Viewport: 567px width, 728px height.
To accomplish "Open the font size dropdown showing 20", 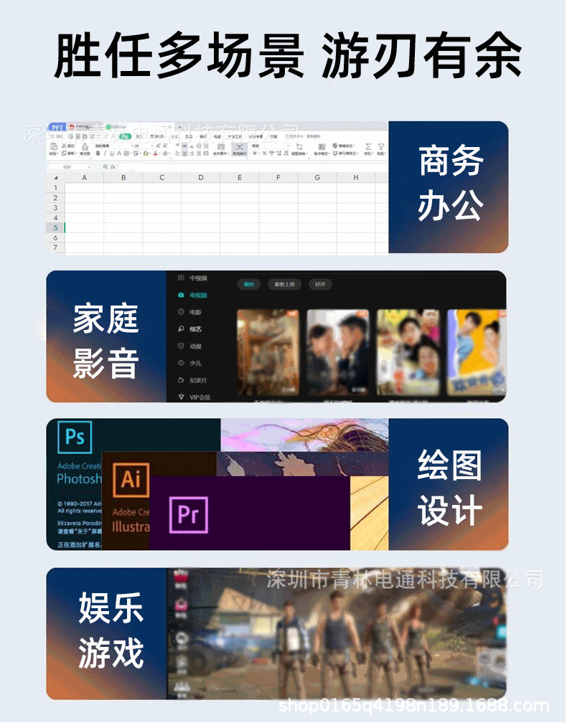I will pyautogui.click(x=143, y=146).
